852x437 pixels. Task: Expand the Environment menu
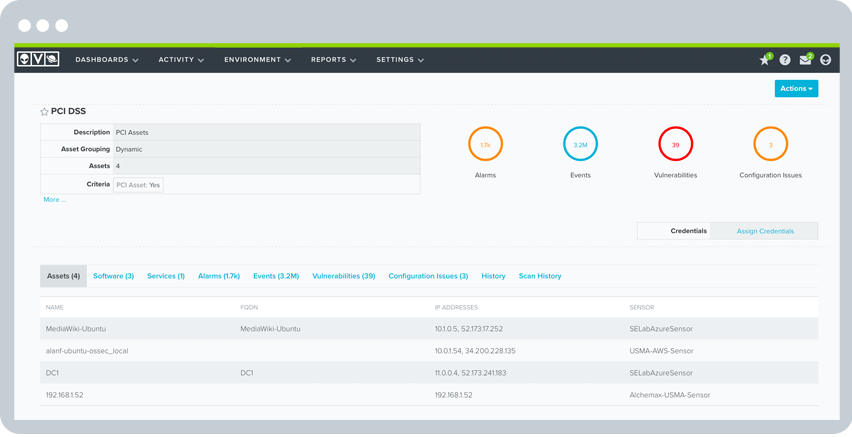(x=257, y=60)
